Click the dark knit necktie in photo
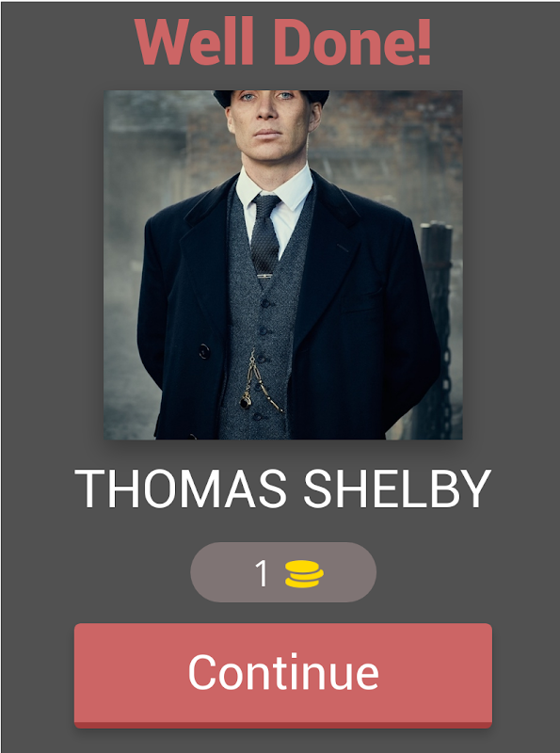The image size is (560, 753). click(265, 233)
